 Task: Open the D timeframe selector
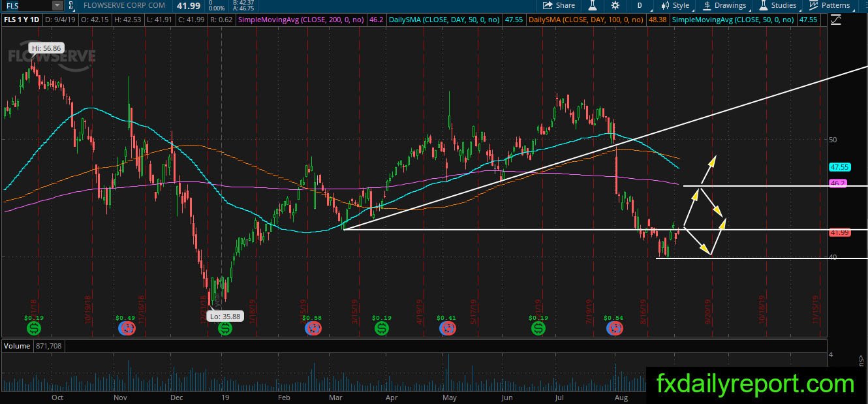(x=640, y=5)
